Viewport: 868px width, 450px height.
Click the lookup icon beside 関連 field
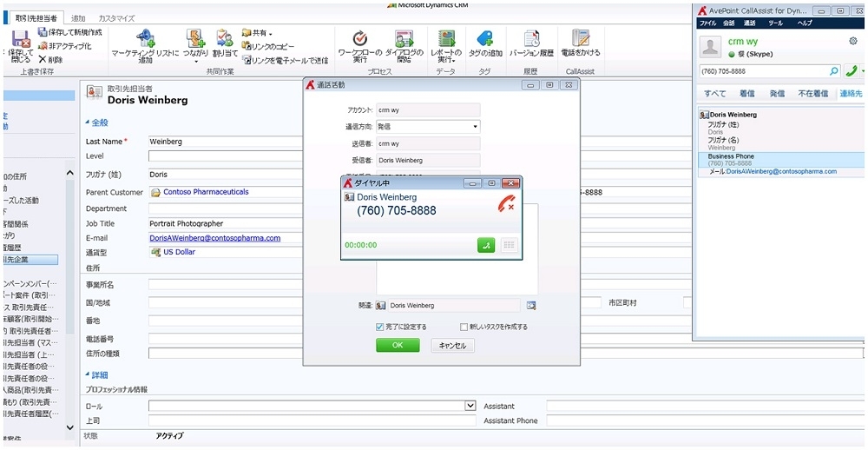(x=531, y=306)
